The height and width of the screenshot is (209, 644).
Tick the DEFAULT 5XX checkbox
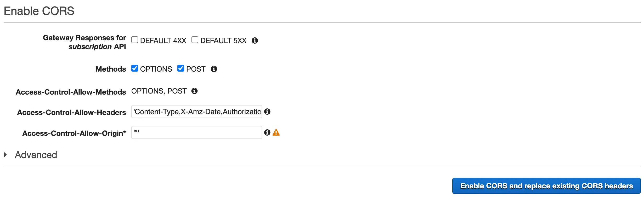point(195,40)
